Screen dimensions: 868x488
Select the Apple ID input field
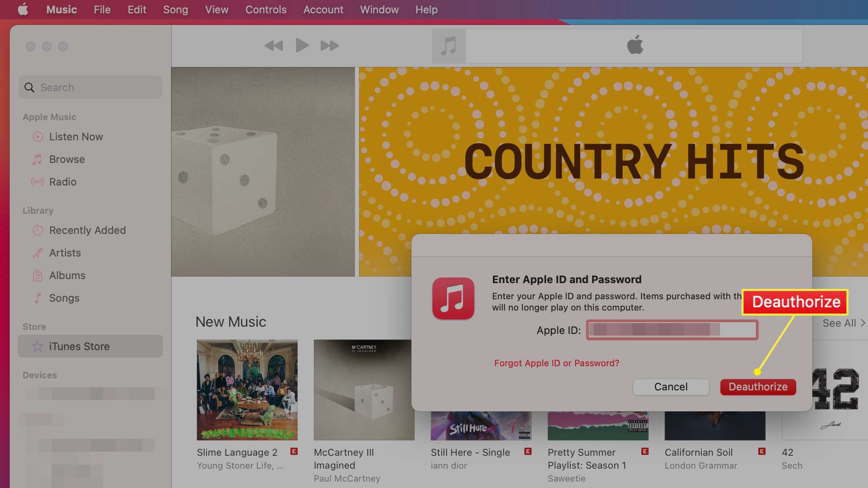(672, 330)
